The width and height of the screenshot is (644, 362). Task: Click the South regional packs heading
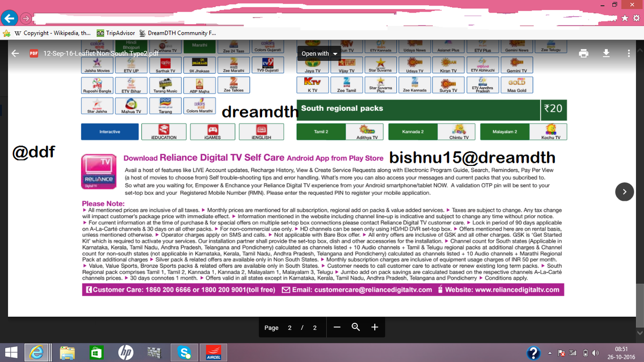(x=342, y=108)
